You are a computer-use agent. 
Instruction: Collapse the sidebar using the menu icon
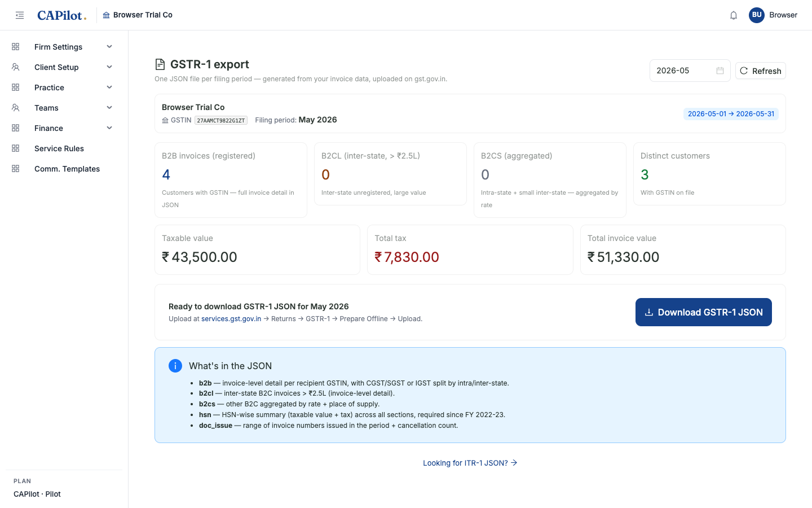[x=20, y=15]
